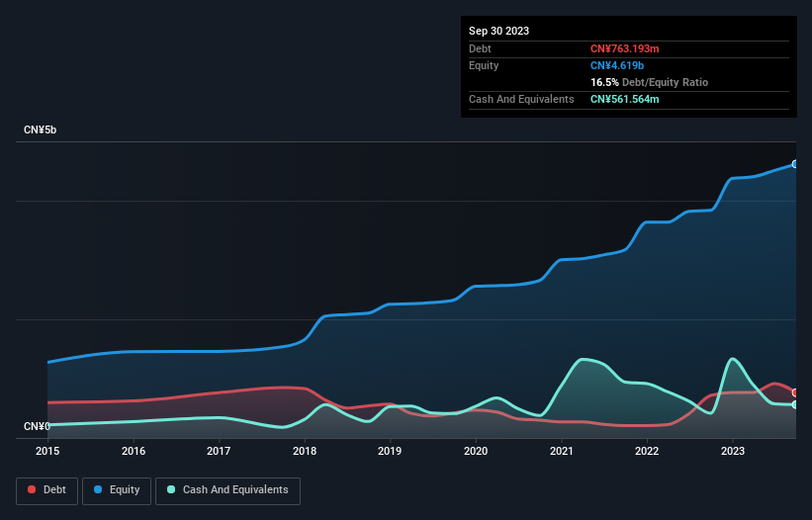This screenshot has width=812, height=520.
Task: Click the 2018 x-axis label
Action: [305, 451]
